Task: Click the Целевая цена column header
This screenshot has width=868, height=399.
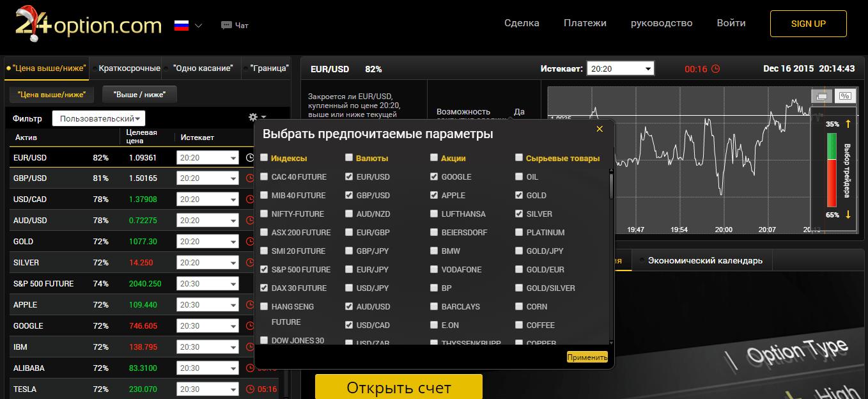Action: pyautogui.click(x=140, y=137)
